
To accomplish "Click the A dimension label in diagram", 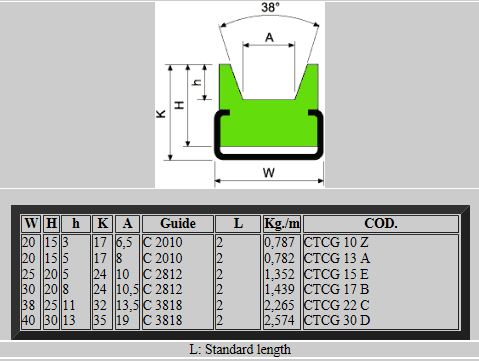I will (x=269, y=37).
